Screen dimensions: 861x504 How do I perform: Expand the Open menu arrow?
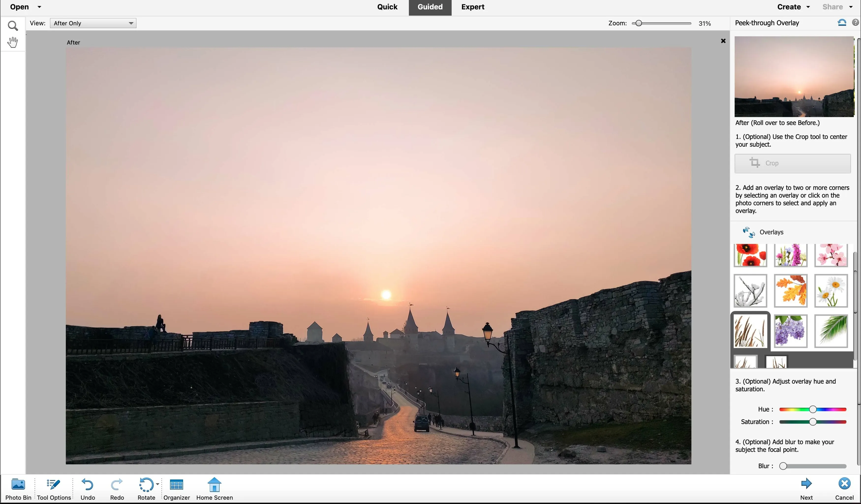(39, 7)
